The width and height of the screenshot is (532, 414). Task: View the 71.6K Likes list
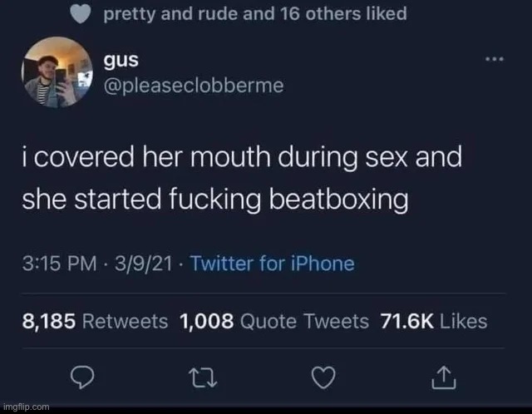tap(434, 321)
